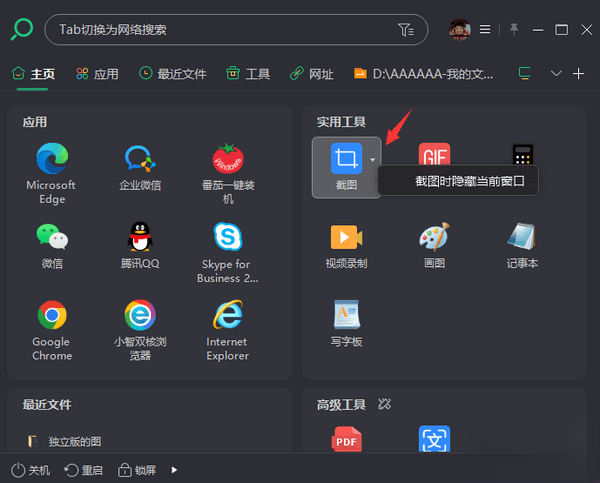600x483 pixels.
Task: Open 记事本 notepad tool
Action: tap(522, 237)
